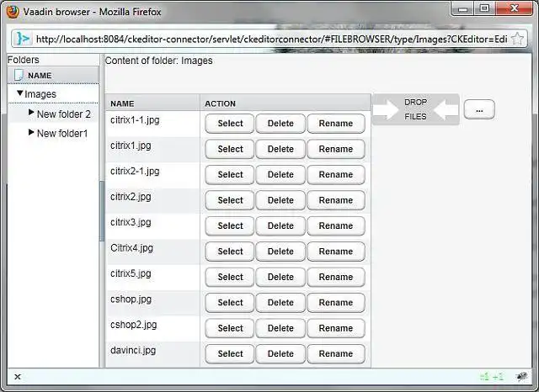The width and height of the screenshot is (539, 392).
Task: Delete Citrix4.jpg file
Action: click(x=280, y=252)
